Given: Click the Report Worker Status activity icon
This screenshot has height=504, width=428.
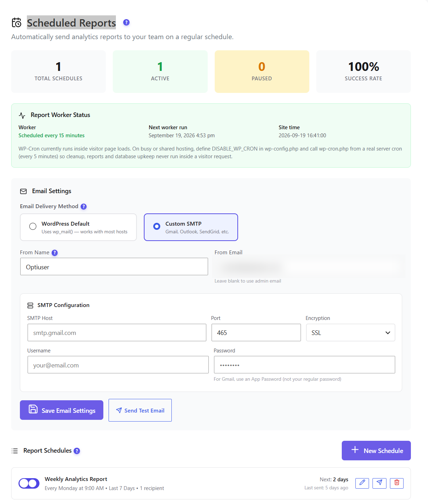Looking at the screenshot, I should [x=22, y=115].
